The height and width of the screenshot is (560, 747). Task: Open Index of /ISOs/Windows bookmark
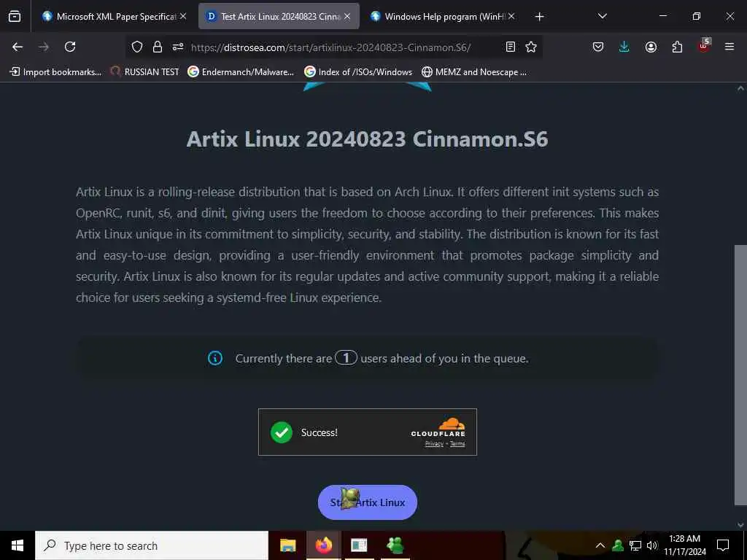pyautogui.click(x=358, y=72)
